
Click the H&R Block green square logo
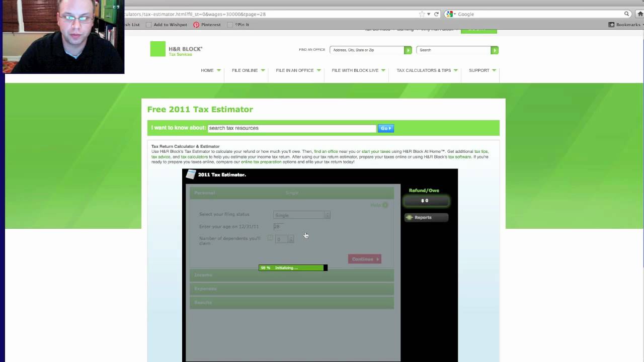157,49
